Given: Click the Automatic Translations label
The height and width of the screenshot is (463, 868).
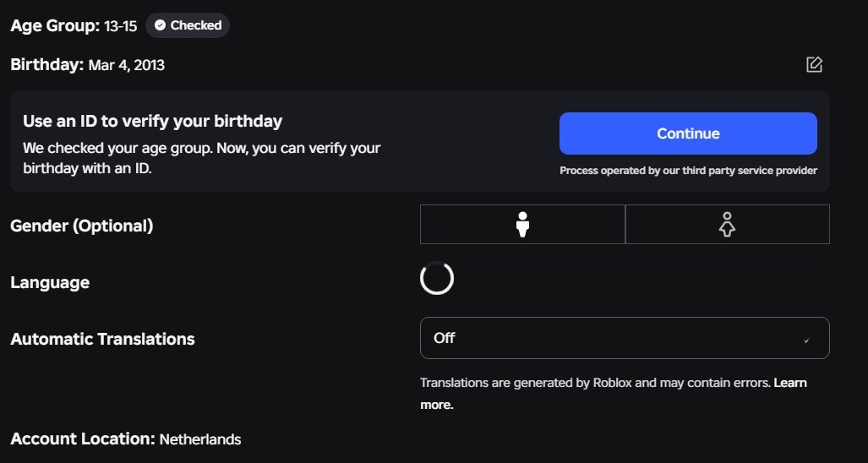Looking at the screenshot, I should pos(102,339).
